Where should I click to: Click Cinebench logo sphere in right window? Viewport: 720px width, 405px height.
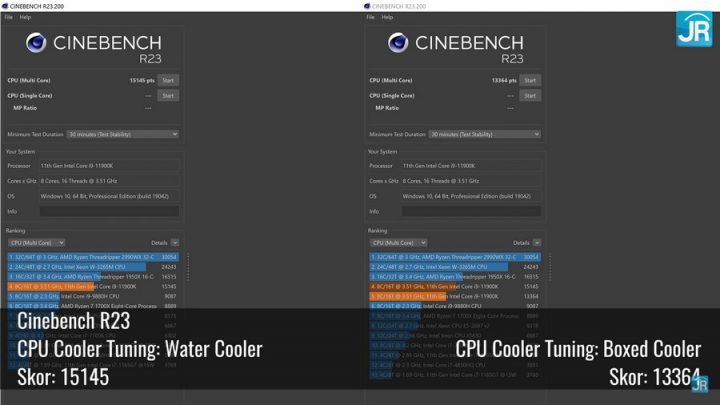[x=398, y=43]
